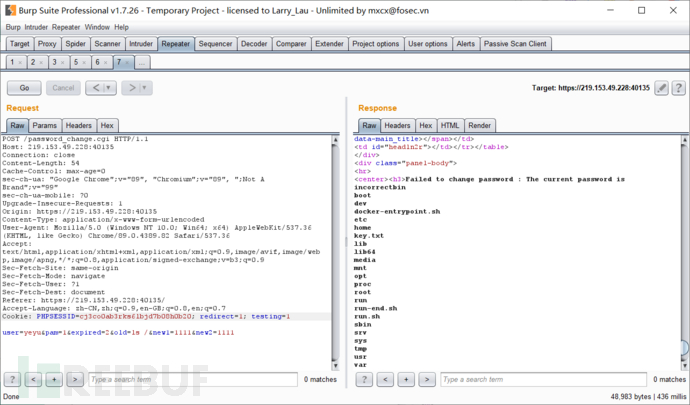
Task: Click the plus button in request search bar
Action: point(54,379)
